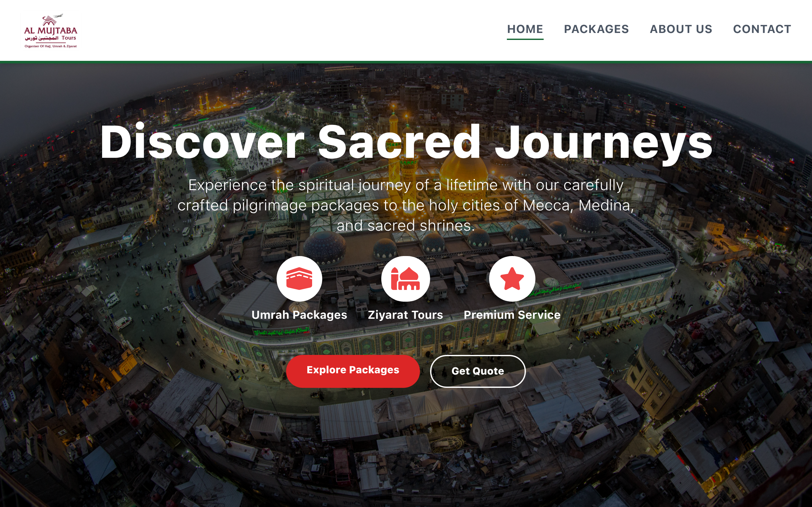Select the Umrah Packages label
Viewport: 812px width, 507px height.
tap(299, 315)
